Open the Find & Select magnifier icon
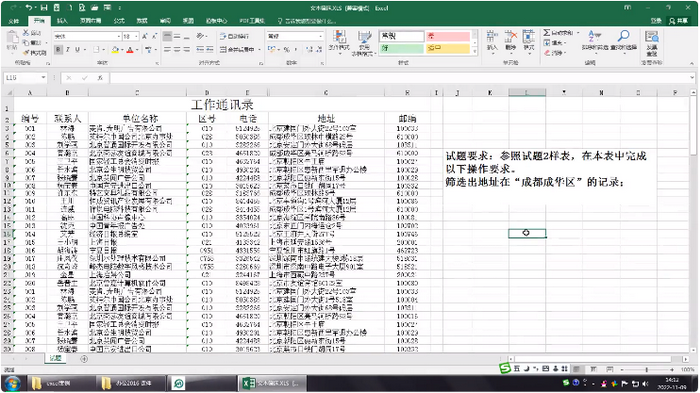Viewport: 700px width, 393px height. (x=624, y=36)
